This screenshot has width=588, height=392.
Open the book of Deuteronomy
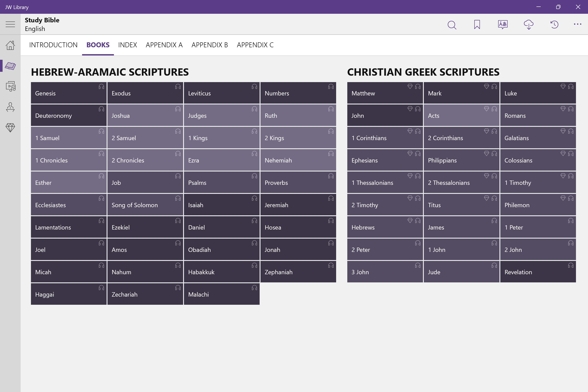[69, 115]
